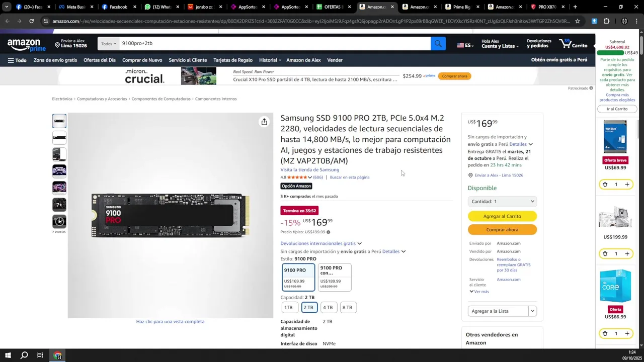
Task: Open Windows taskbar search
Action: pyautogui.click(x=24, y=355)
